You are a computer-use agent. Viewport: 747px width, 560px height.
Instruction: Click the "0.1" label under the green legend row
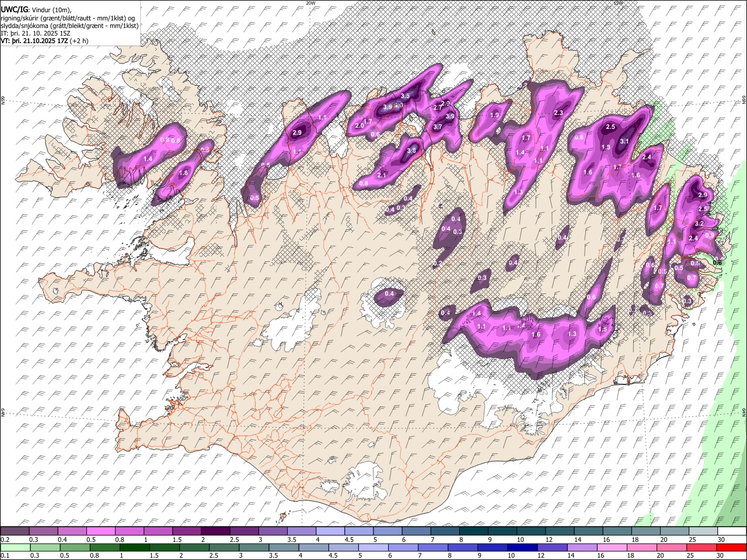click(5, 555)
